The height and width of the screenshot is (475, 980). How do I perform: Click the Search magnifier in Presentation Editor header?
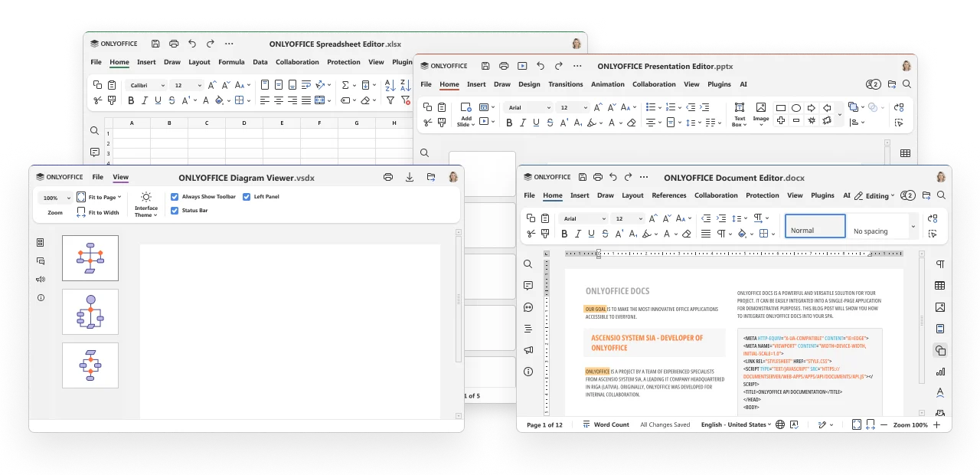tap(906, 84)
